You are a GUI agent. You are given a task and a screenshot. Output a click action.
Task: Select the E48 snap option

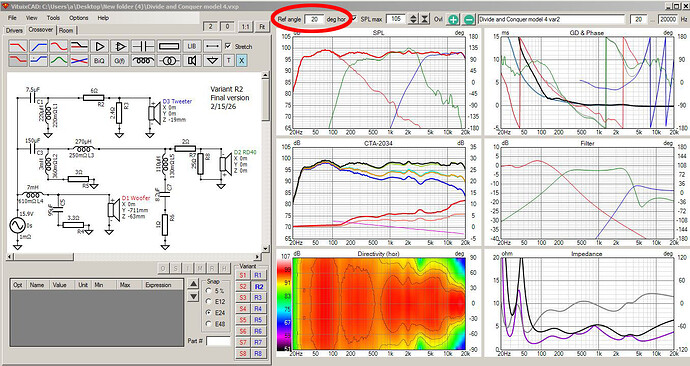point(209,324)
